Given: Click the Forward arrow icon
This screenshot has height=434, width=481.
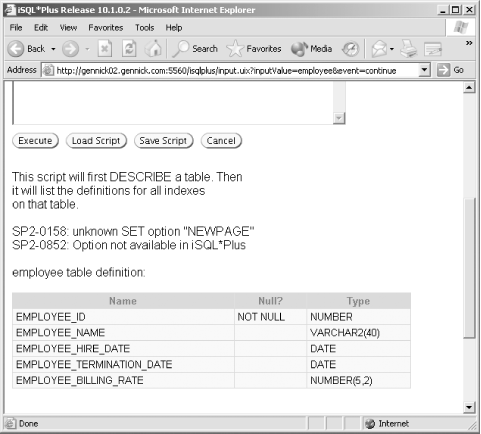Looking at the screenshot, I should point(71,49).
